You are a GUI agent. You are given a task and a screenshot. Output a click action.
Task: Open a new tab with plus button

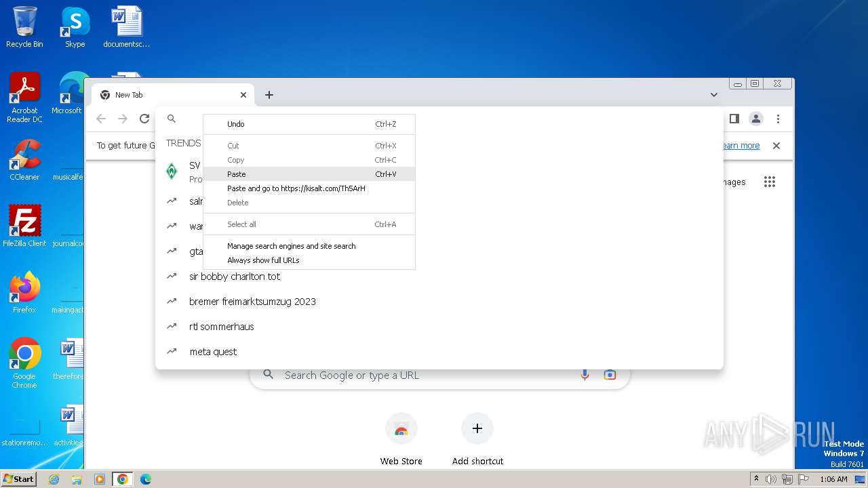(269, 95)
